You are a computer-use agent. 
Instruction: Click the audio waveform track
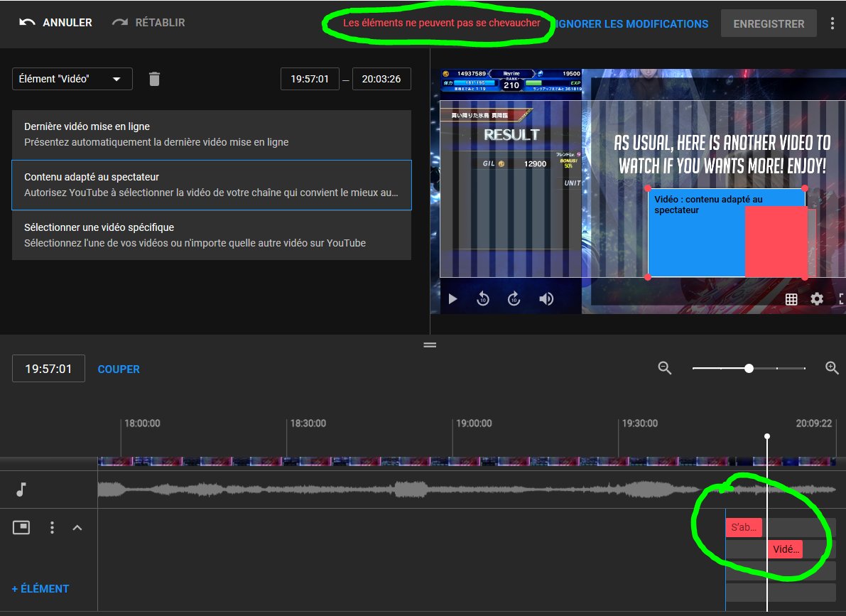click(x=467, y=489)
